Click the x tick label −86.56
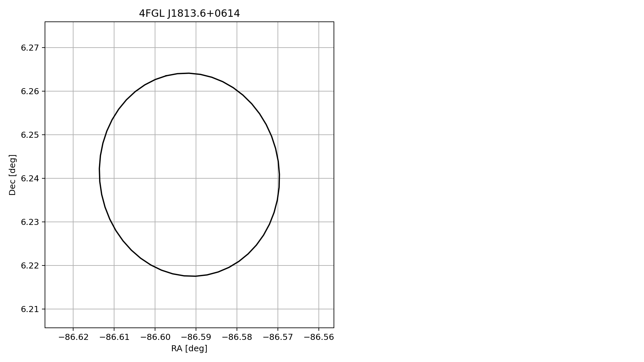This screenshot has height=362, width=644. [x=319, y=337]
